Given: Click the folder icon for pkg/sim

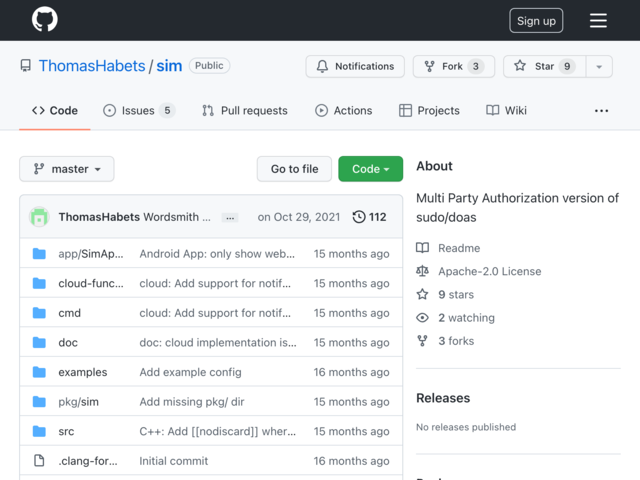Looking at the screenshot, I should click(39, 402).
